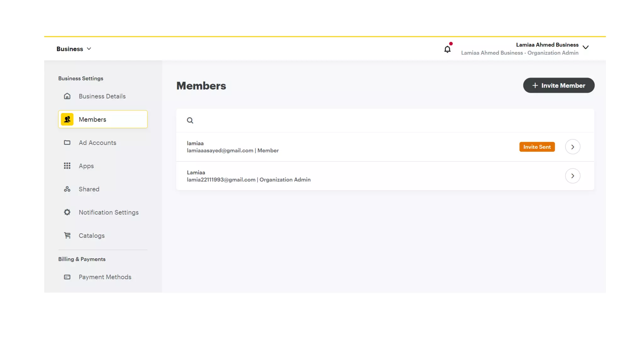
Task: Click the orange Invite Sent badge
Action: point(537,147)
